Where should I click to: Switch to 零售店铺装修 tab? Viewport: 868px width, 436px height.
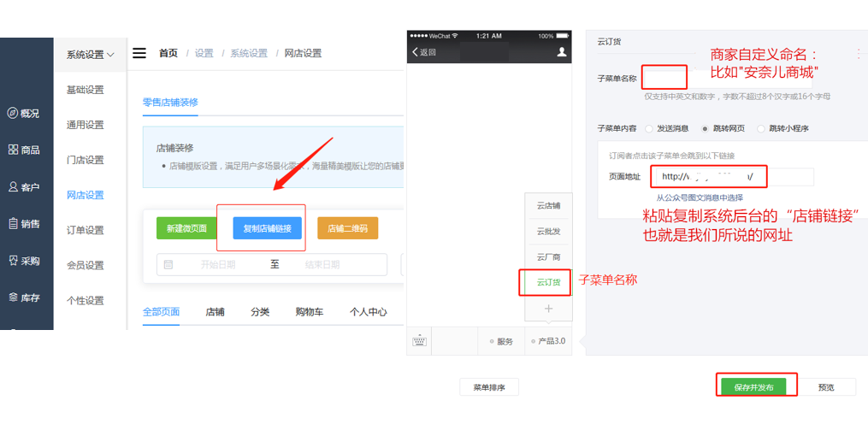(170, 103)
